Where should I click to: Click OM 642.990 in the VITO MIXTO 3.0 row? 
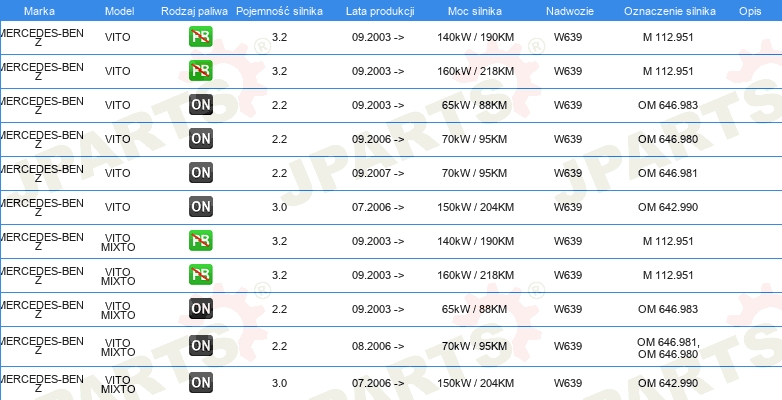coord(668,384)
